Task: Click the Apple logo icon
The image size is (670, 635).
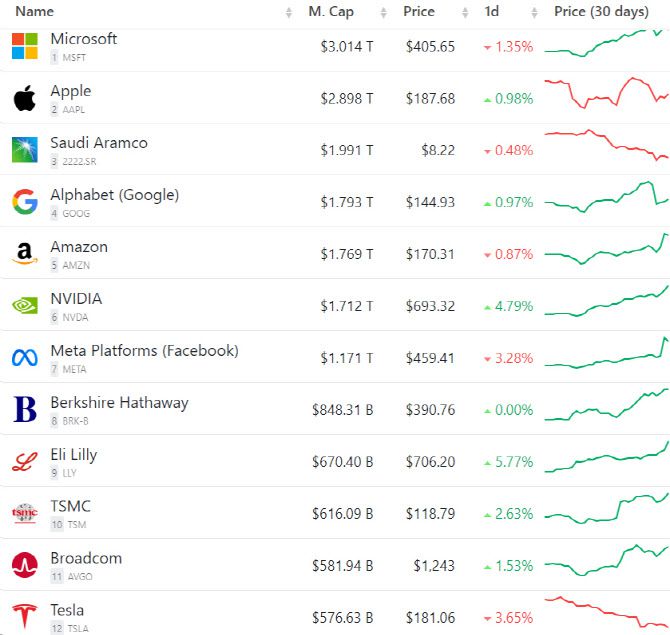Action: click(x=25, y=98)
